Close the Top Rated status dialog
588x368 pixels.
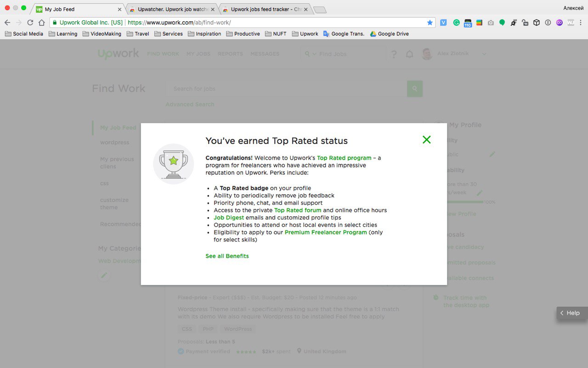tap(427, 139)
